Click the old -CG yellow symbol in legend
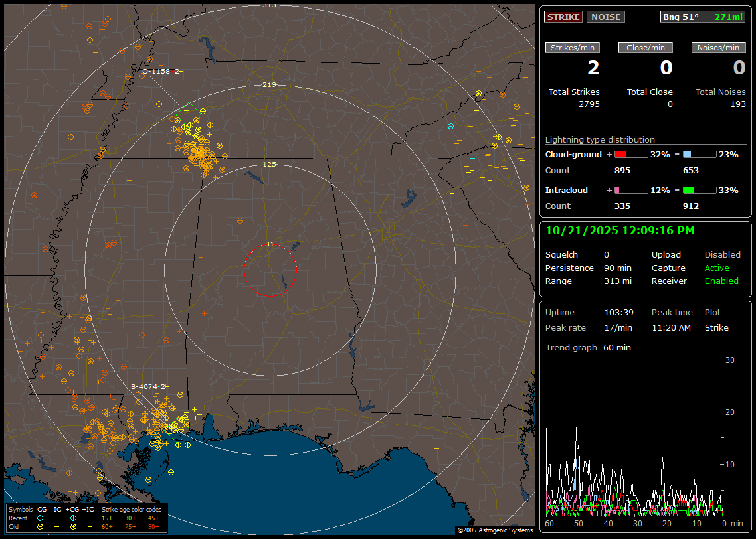The height and width of the screenshot is (539, 756). click(40, 526)
